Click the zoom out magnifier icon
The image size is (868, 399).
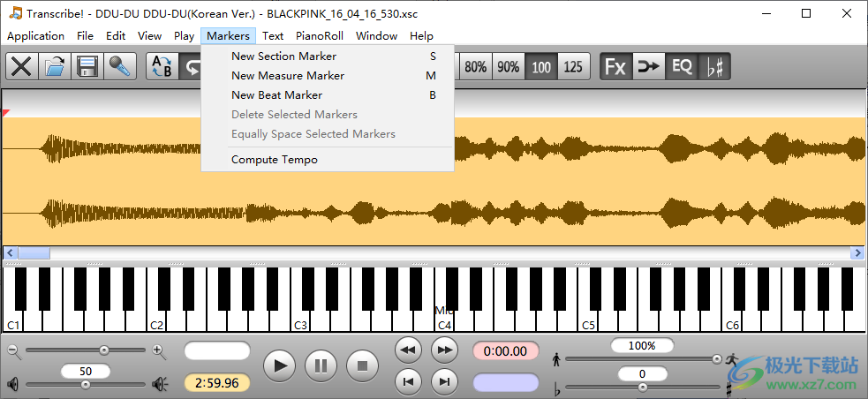(14, 350)
